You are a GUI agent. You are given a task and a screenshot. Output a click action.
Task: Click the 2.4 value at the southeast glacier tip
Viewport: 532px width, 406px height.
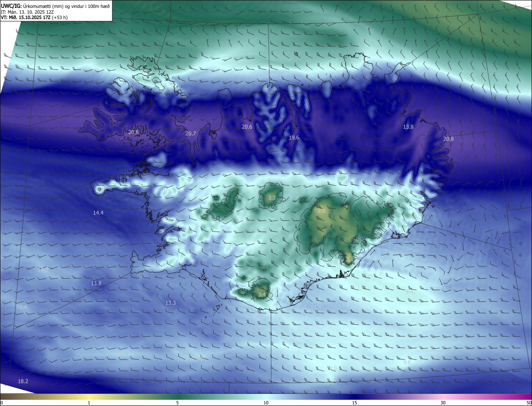(x=349, y=260)
